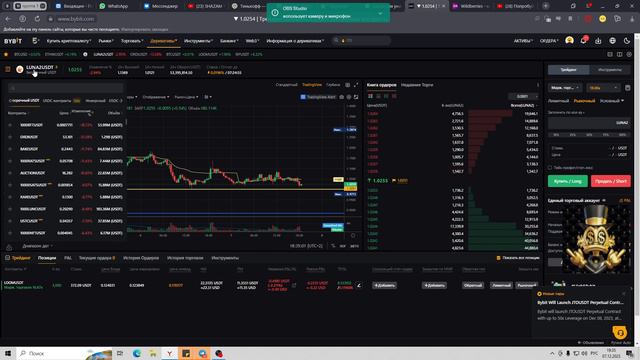Open the user profile avatar
Viewport: 640px width, 360px height.
tap(569, 40)
